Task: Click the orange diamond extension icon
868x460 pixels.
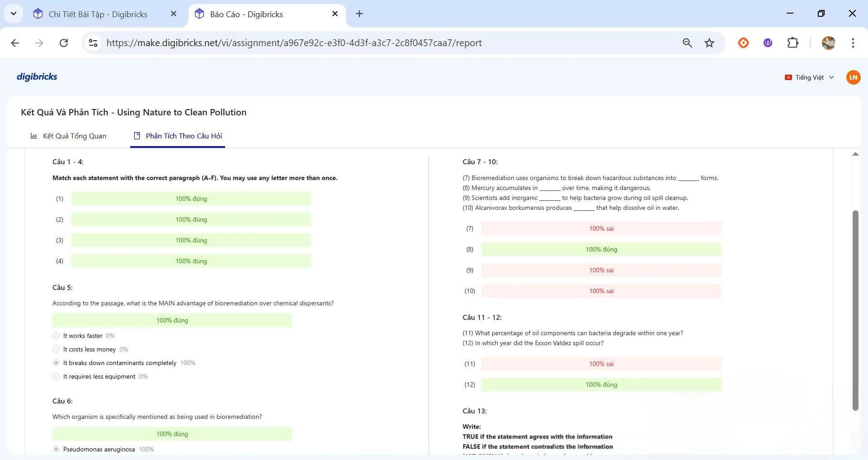Action: click(x=743, y=43)
